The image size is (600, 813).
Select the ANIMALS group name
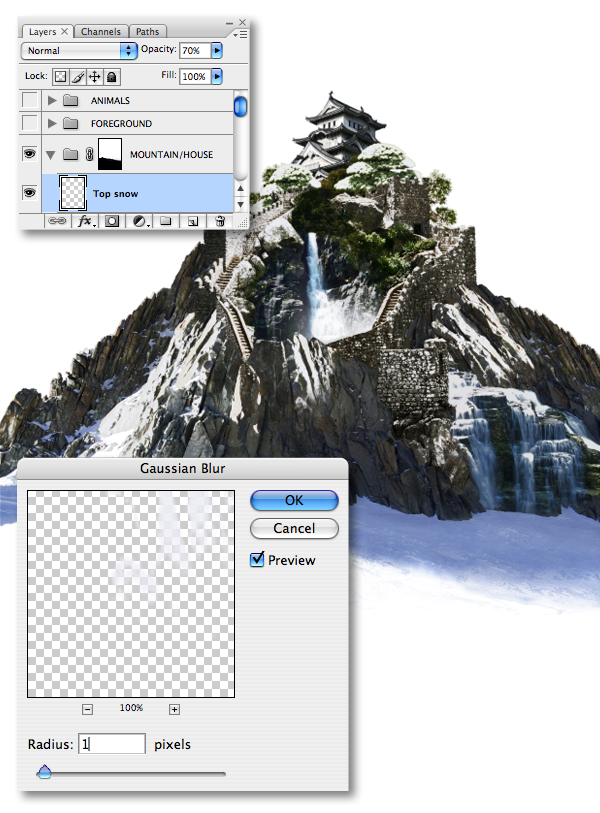[x=110, y=101]
